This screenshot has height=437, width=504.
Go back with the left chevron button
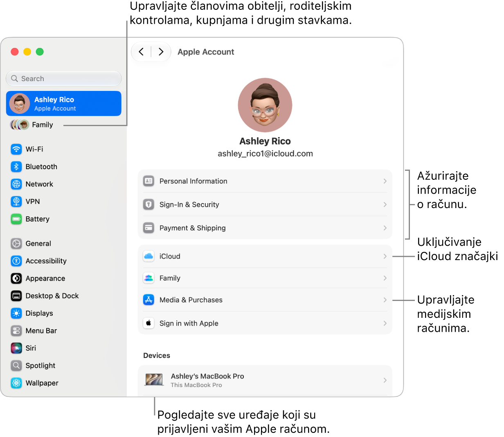point(141,52)
